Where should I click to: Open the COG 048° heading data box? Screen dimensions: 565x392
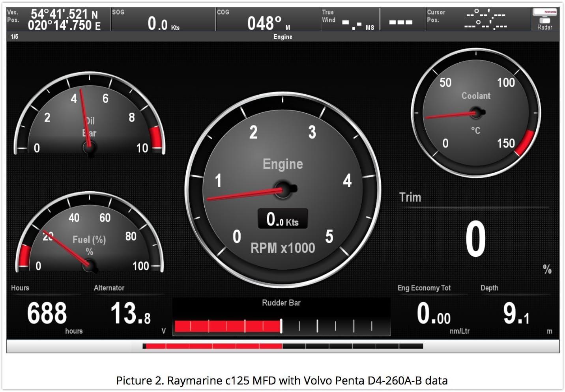coord(268,20)
